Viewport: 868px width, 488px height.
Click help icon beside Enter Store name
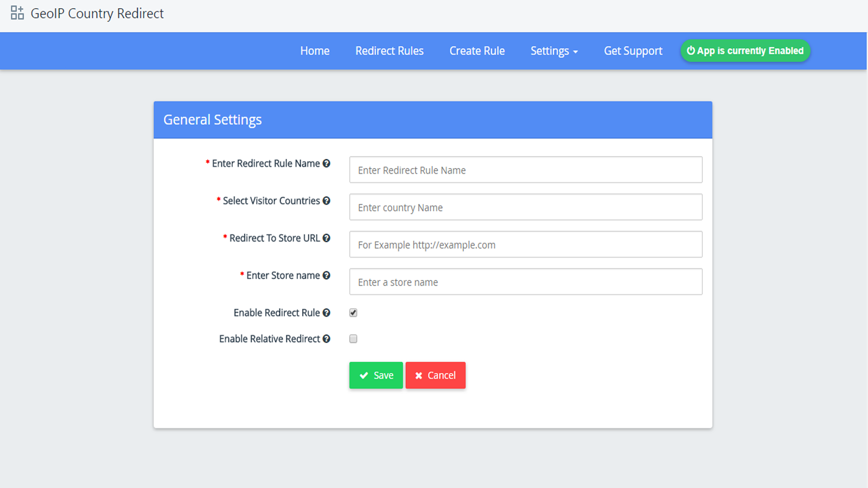pos(326,275)
